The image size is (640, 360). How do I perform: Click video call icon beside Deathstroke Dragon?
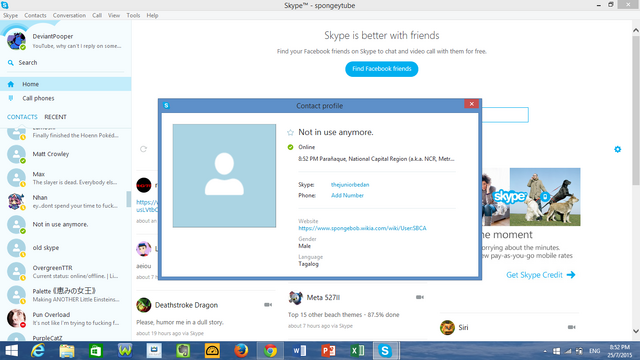pyautogui.click(x=268, y=305)
